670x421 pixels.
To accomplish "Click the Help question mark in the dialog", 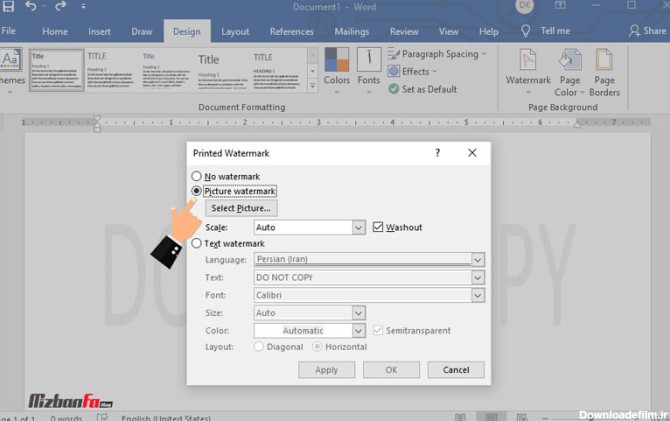I will [437, 153].
